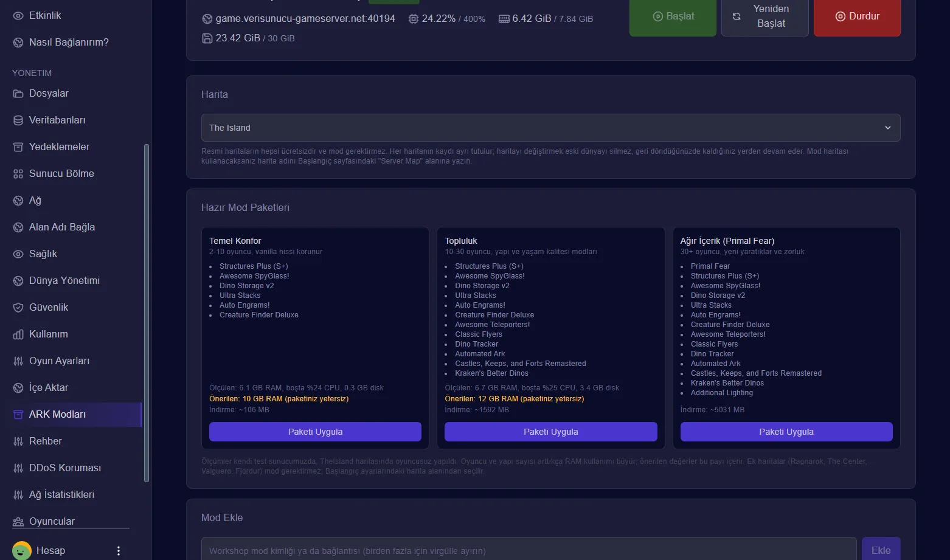950x560 pixels.
Task: Apply the Topluluk mod package
Action: click(x=550, y=432)
